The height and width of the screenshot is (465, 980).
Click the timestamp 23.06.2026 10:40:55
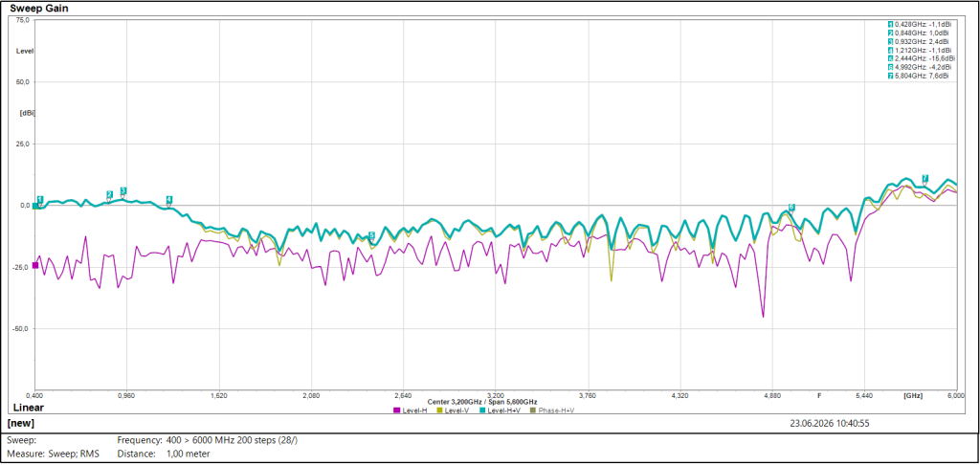pos(830,423)
